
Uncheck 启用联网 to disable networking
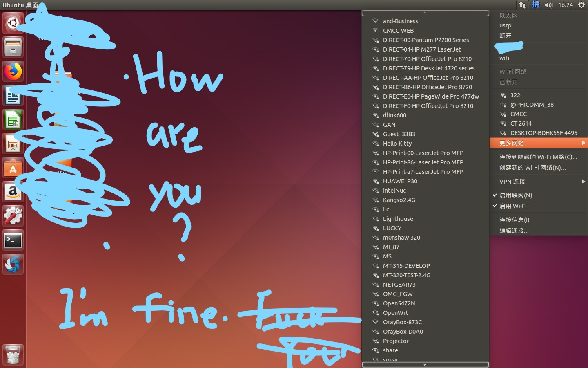point(516,195)
